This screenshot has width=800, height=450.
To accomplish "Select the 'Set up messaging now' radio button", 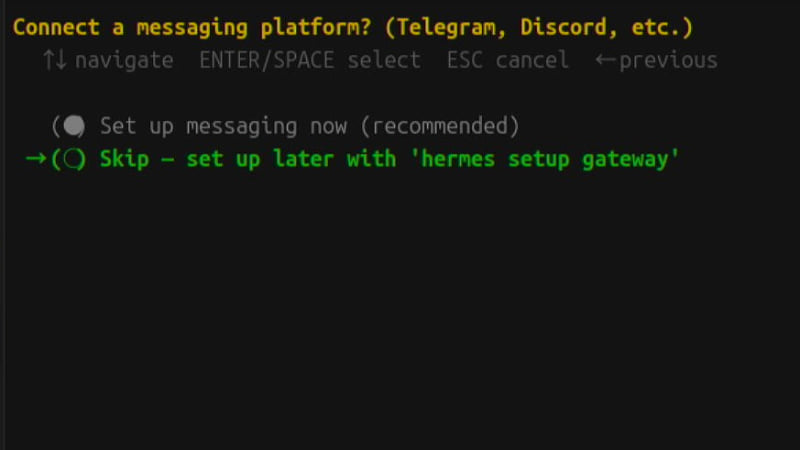I will [69, 126].
